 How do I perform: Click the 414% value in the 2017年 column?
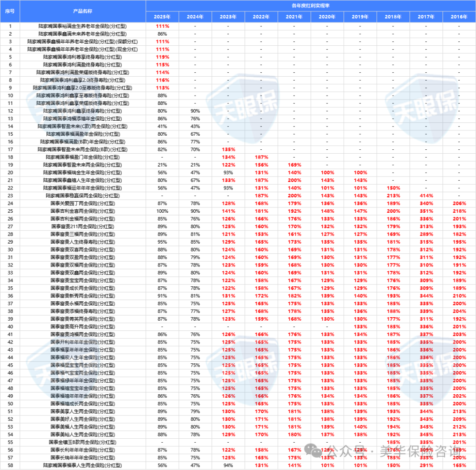pos(426,195)
